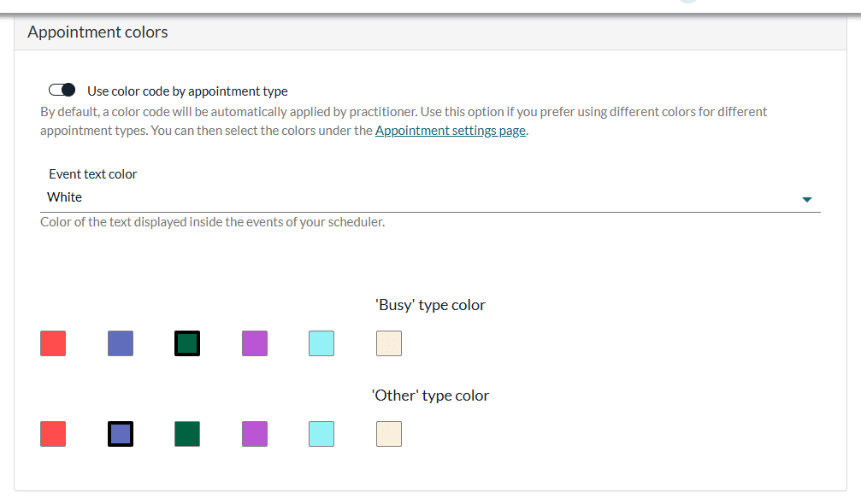Select cream swatch for 'Busy' type
Image resolution: width=861 pixels, height=504 pixels.
pyautogui.click(x=389, y=343)
